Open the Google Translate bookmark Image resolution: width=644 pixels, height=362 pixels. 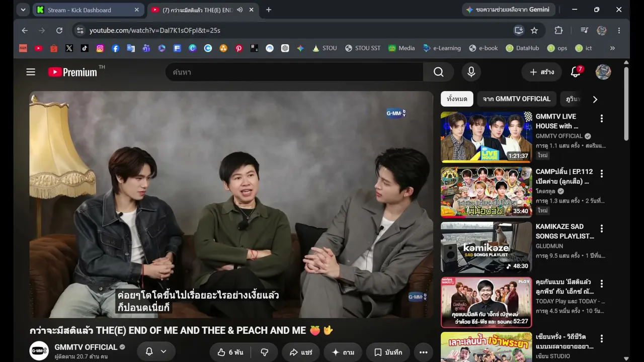(x=131, y=48)
